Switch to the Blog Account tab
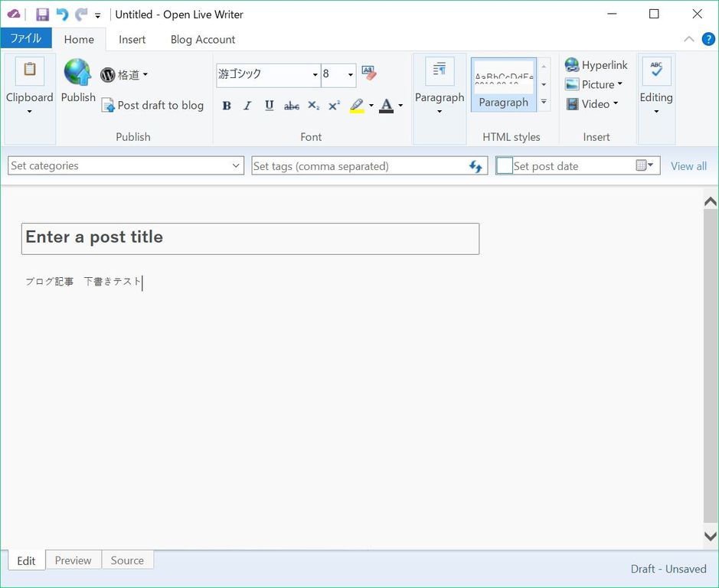The image size is (719, 588). pos(203,40)
